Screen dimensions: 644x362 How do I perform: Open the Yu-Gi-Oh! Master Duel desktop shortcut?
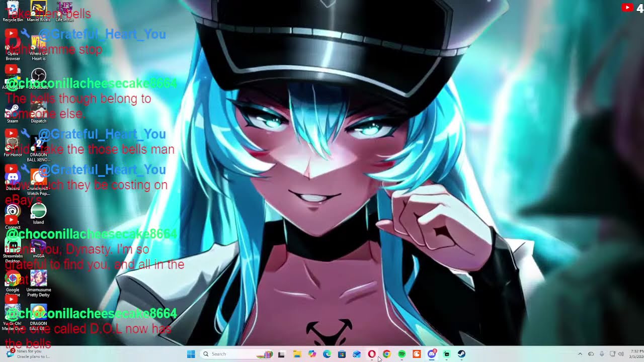13,318
